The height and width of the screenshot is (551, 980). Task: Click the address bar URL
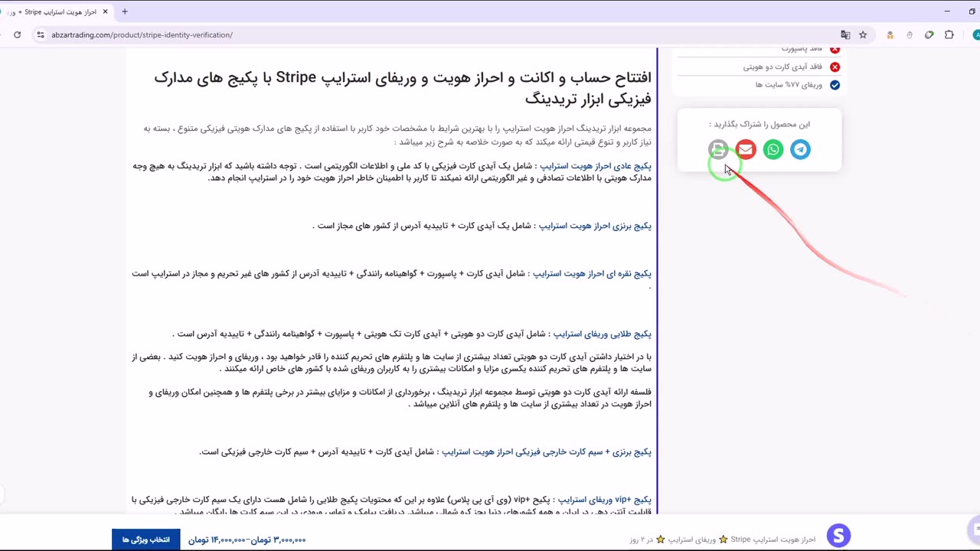(142, 34)
